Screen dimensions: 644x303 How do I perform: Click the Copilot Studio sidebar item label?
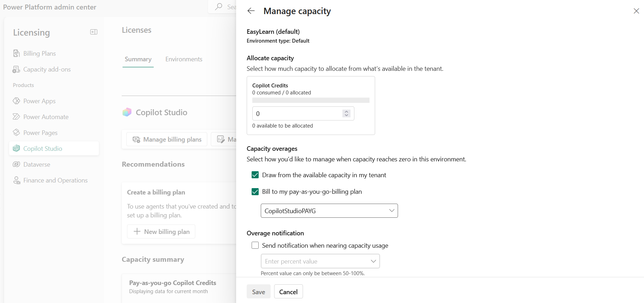[43, 149]
